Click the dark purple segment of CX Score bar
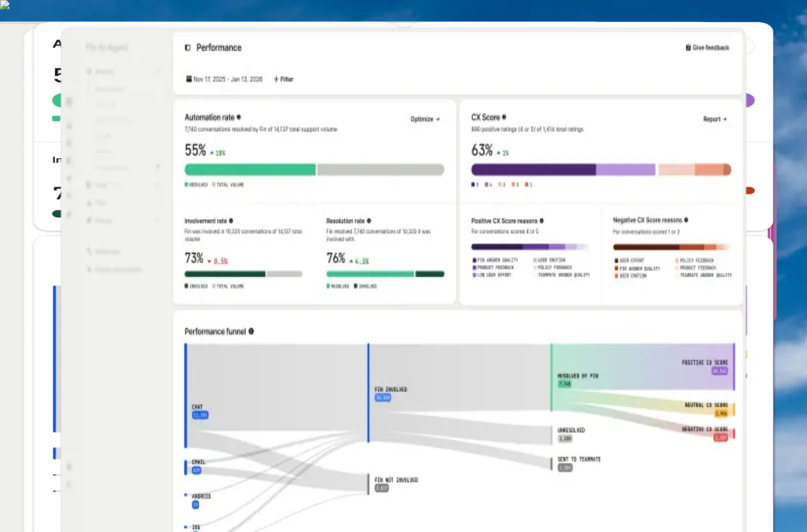The height and width of the screenshot is (532, 807). pos(533,170)
